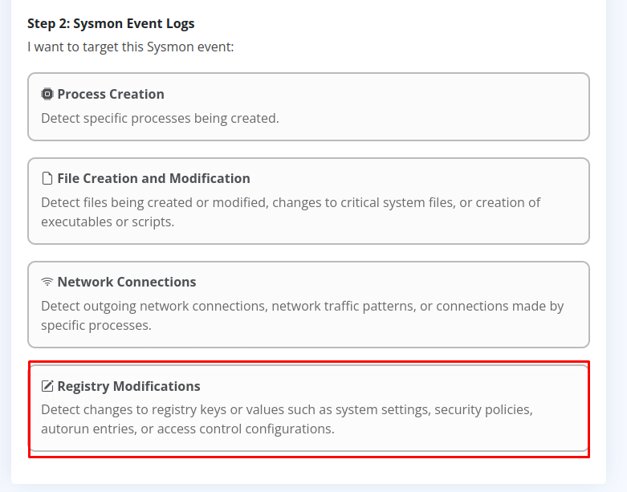This screenshot has height=492, width=627.
Task: Click the text "executables or scripts."
Action: pos(108,222)
